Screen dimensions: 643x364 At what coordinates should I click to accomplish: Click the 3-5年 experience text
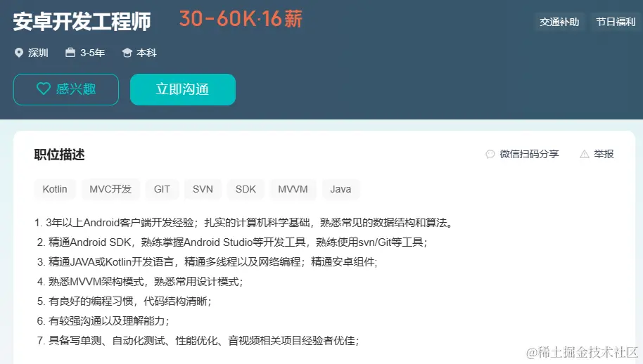(93, 53)
